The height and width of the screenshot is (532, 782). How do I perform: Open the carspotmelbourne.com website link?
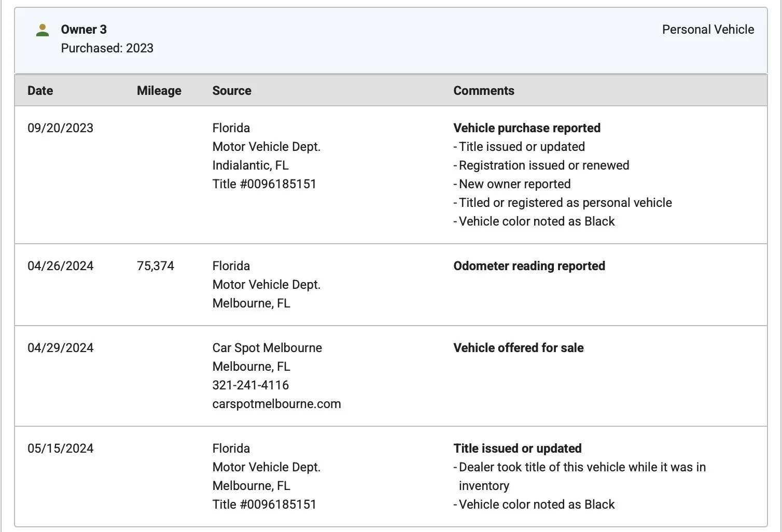pos(276,404)
